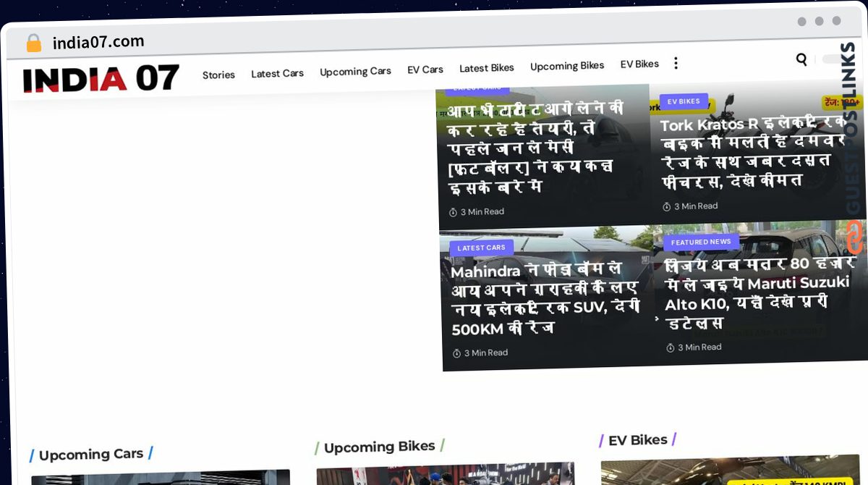Open the Mahindra electric SUV 500KM article

pos(545,299)
